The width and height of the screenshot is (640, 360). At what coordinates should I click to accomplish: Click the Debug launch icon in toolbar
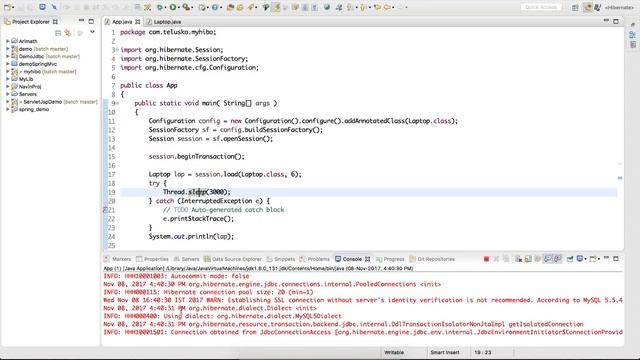(160, 7)
